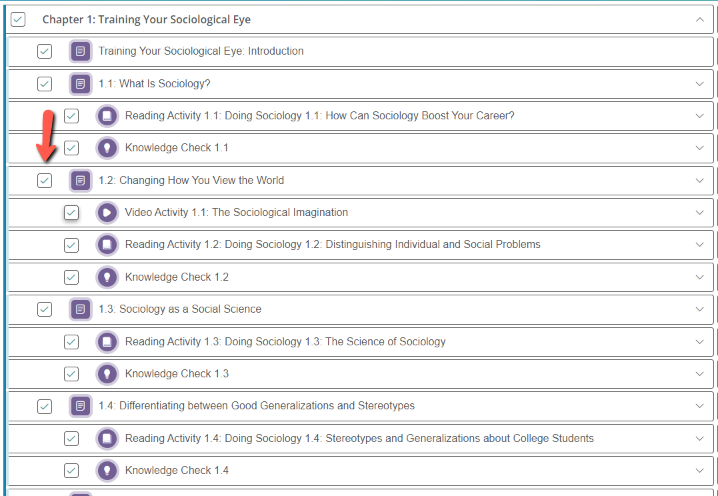Screen dimensions: 718x496
Task: Expand 1.2: Changing How You View the World chevron
Action: (700, 180)
